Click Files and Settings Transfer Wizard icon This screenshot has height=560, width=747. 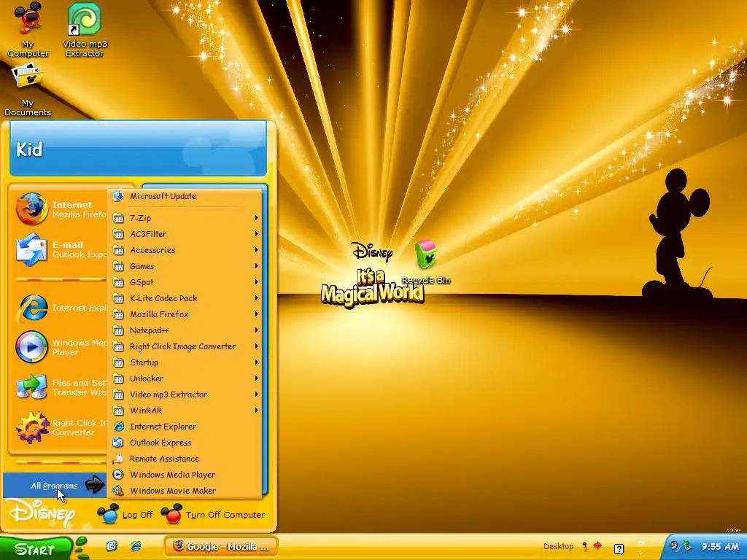pos(32,387)
